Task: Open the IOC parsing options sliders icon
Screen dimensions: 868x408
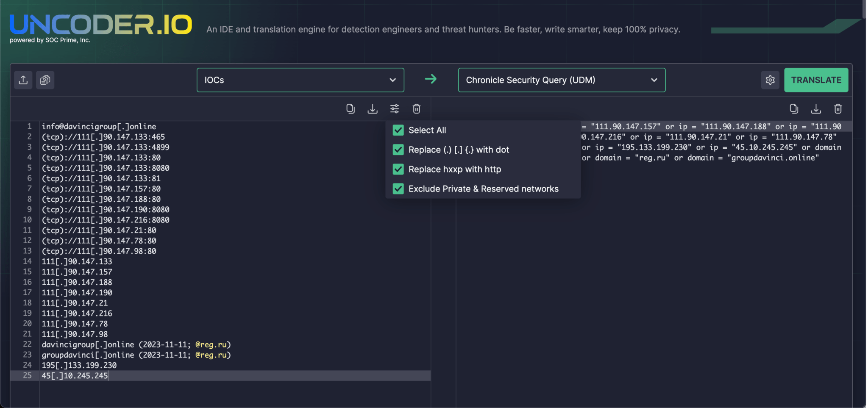Action: pos(394,109)
